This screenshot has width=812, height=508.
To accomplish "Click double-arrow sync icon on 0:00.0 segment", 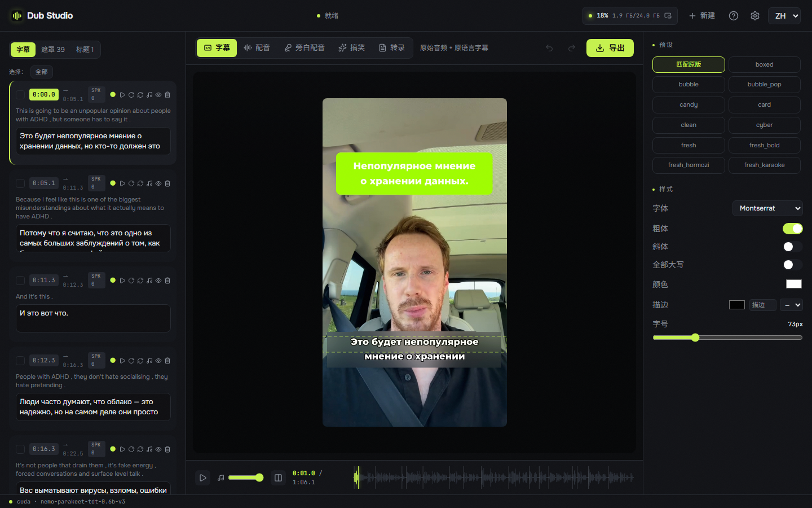I will tap(140, 95).
